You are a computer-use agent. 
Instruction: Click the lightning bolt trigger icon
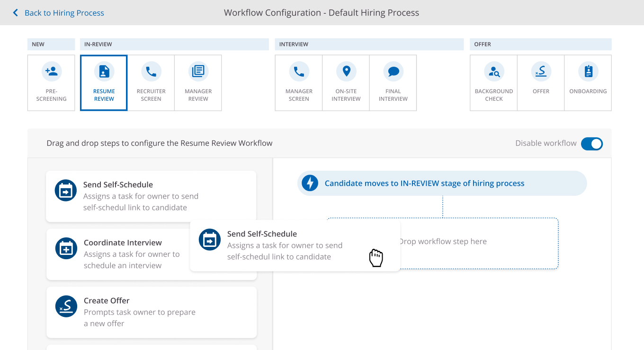[x=310, y=183]
